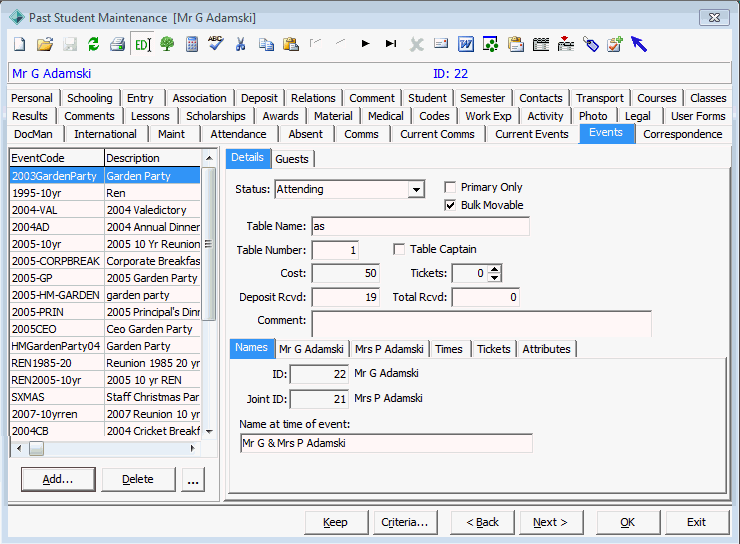Image resolution: width=740 pixels, height=544 pixels.
Task: Enable the Primary Only checkbox
Action: pyautogui.click(x=450, y=187)
